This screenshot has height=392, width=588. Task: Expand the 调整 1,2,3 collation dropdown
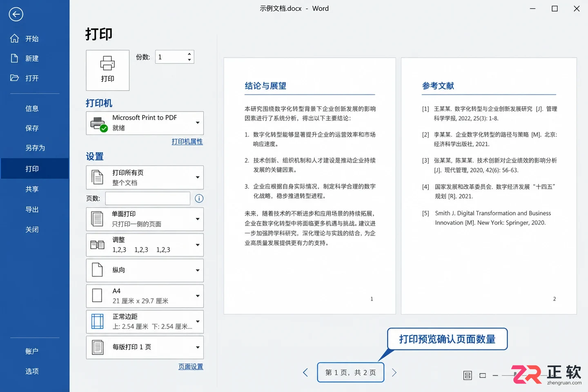198,245
